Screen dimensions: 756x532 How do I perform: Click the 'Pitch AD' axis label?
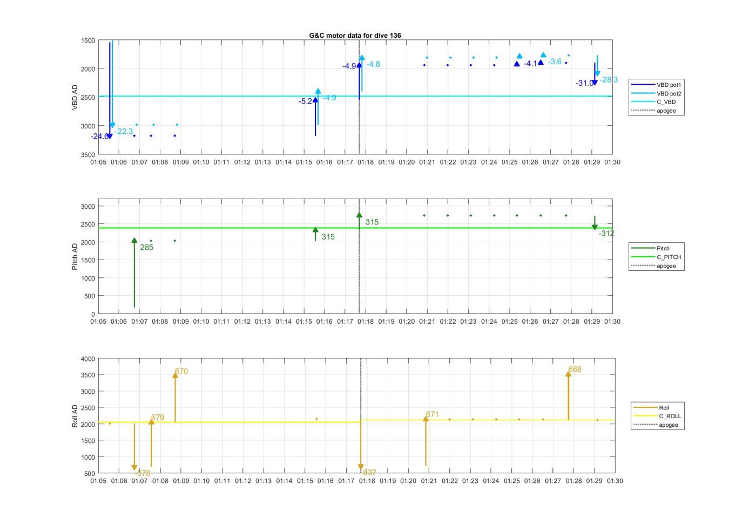click(75, 256)
